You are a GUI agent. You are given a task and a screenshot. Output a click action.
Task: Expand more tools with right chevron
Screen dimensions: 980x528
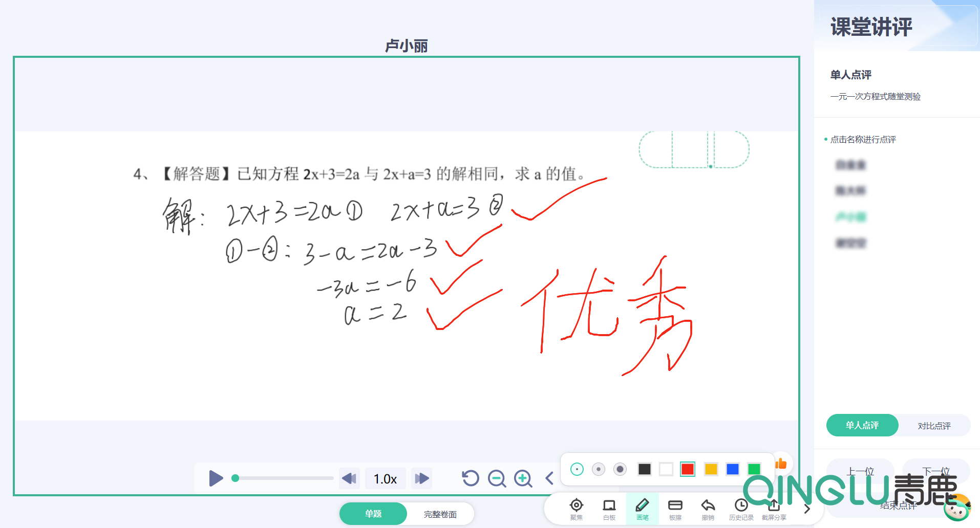(807, 509)
